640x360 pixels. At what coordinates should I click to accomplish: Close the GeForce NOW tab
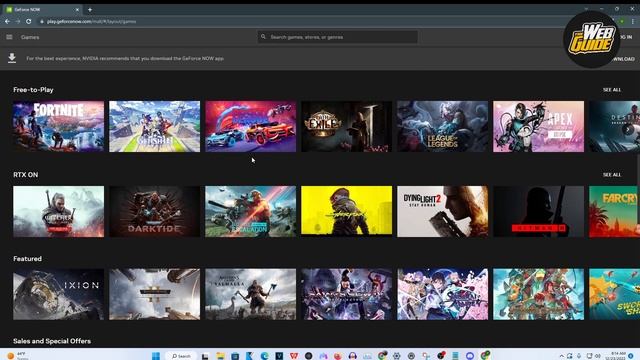tap(77, 9)
